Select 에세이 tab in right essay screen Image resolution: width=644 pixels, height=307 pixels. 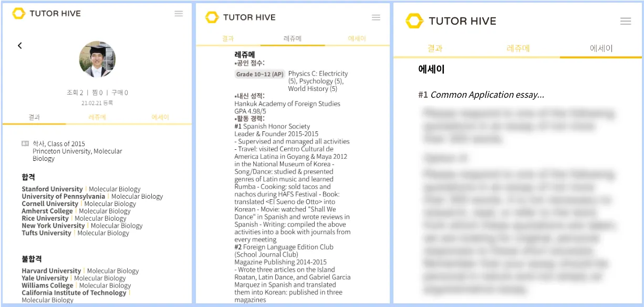[x=601, y=48]
